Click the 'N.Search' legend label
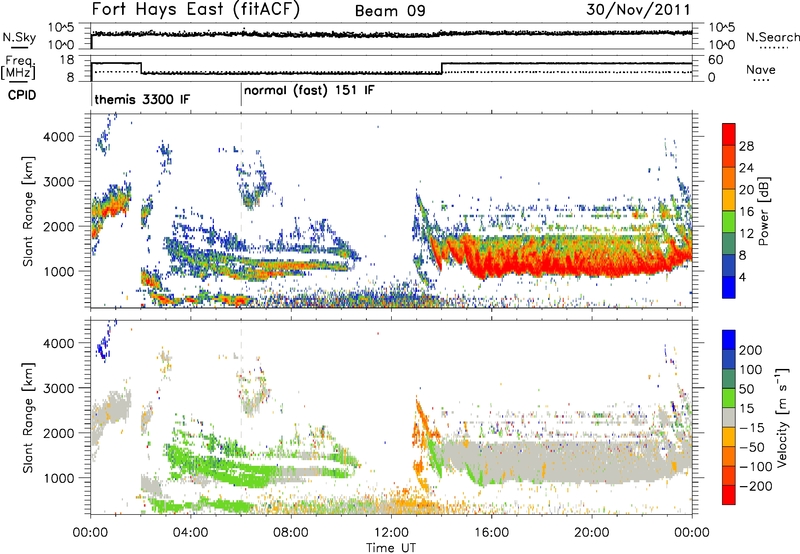 pos(772,37)
